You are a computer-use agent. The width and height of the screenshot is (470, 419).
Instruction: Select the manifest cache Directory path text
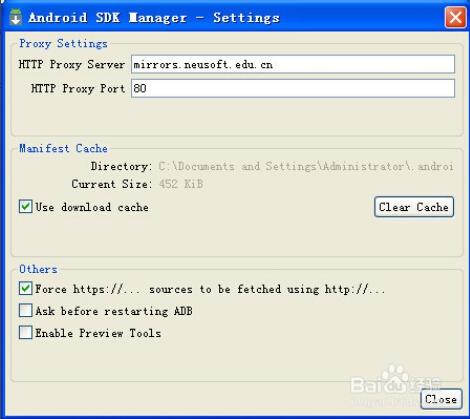coord(306,166)
